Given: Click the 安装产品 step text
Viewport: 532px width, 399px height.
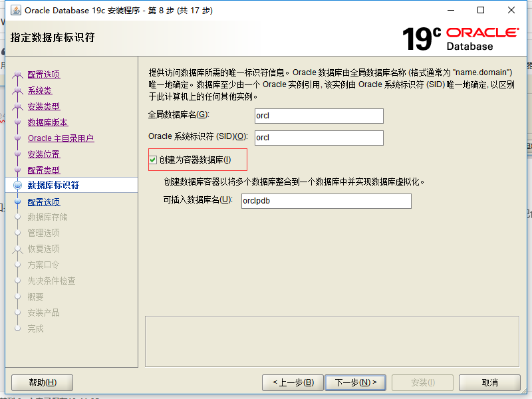Looking at the screenshot, I should 43,313.
